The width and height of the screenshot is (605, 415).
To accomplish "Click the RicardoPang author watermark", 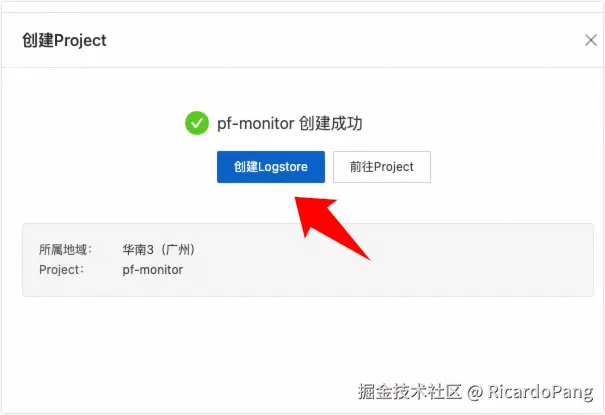I will (x=540, y=392).
